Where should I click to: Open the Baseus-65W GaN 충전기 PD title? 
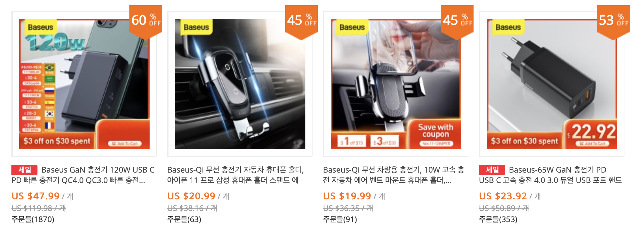click(550, 175)
